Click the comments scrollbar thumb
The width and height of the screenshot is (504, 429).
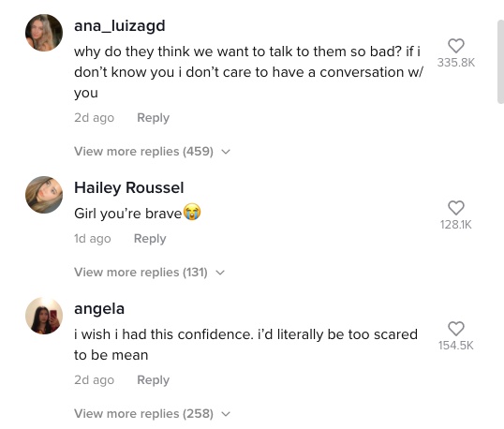[x=500, y=62]
